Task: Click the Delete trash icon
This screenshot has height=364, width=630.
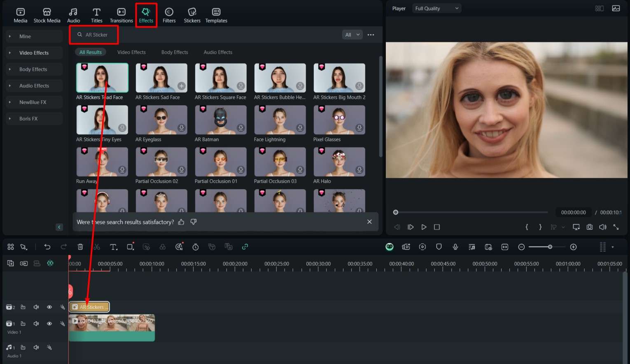Action: pyautogui.click(x=80, y=247)
